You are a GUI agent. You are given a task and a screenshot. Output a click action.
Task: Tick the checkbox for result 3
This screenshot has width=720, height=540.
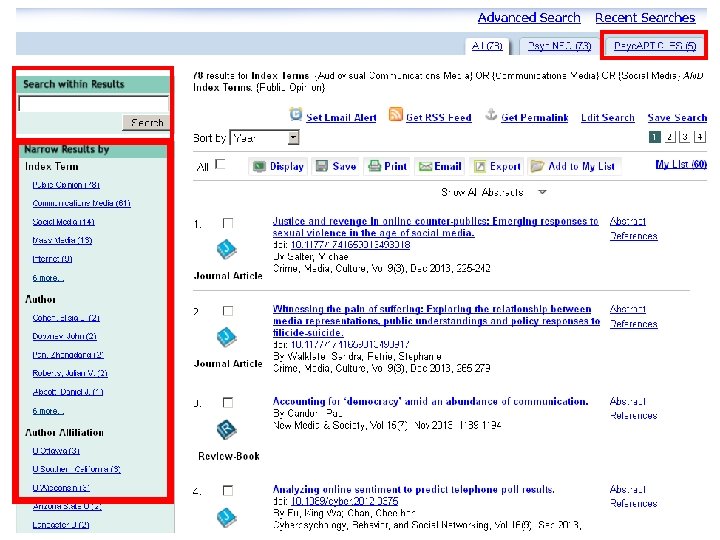(x=227, y=403)
